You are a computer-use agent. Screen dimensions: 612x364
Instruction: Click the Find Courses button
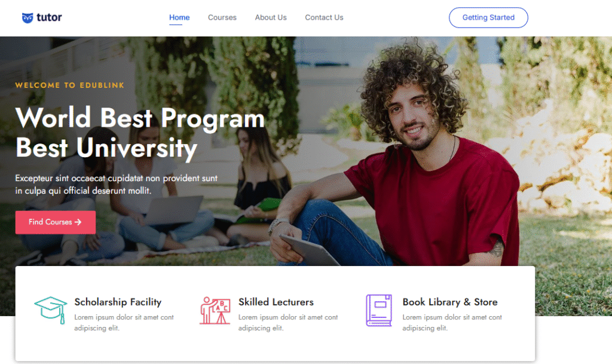point(56,222)
